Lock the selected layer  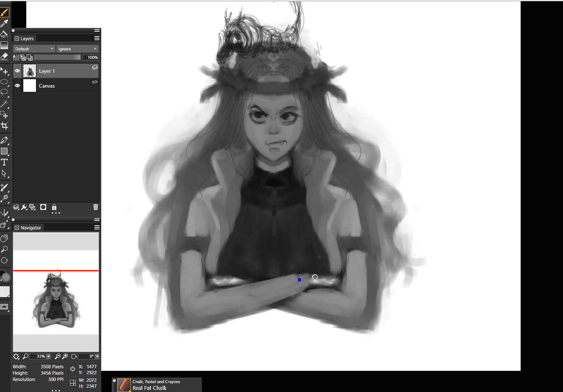click(x=54, y=207)
